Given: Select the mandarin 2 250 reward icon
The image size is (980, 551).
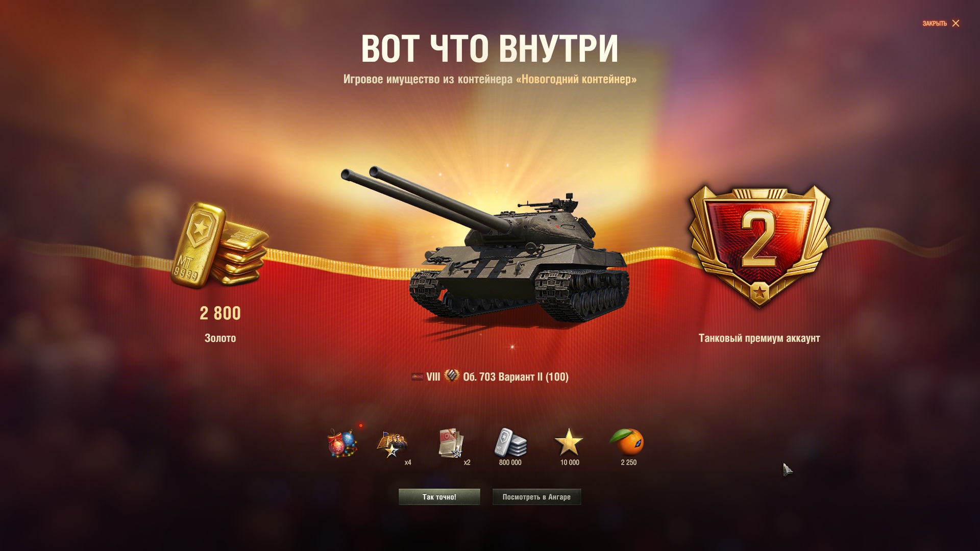Looking at the screenshot, I should coord(628,442).
